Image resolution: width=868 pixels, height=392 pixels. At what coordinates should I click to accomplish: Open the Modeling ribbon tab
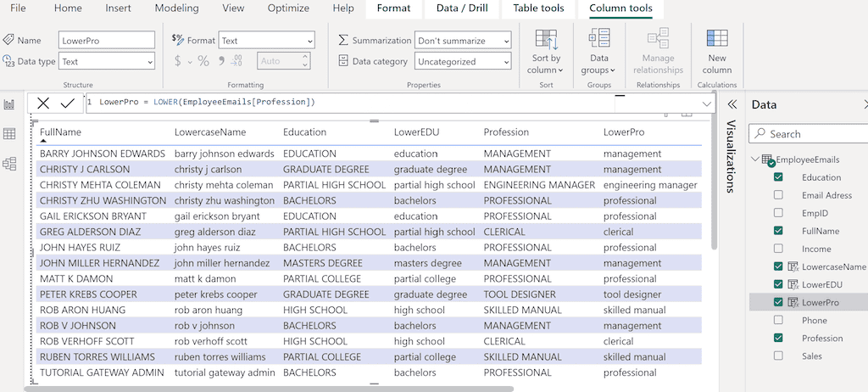tap(176, 8)
